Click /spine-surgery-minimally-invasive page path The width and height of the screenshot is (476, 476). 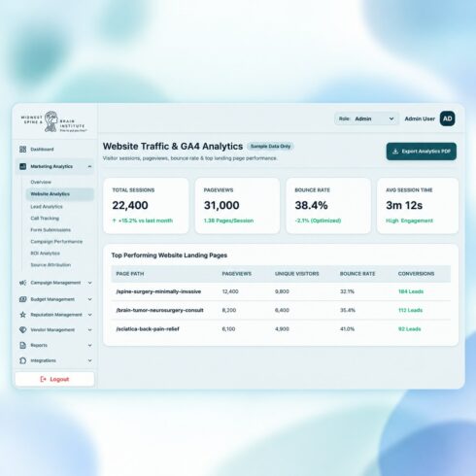(x=158, y=291)
